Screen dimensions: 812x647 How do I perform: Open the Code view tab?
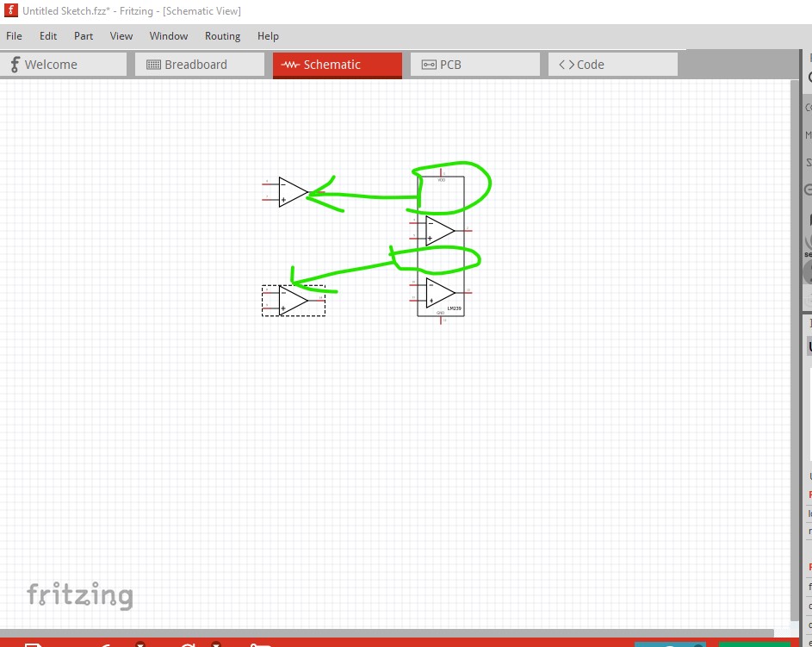612,65
